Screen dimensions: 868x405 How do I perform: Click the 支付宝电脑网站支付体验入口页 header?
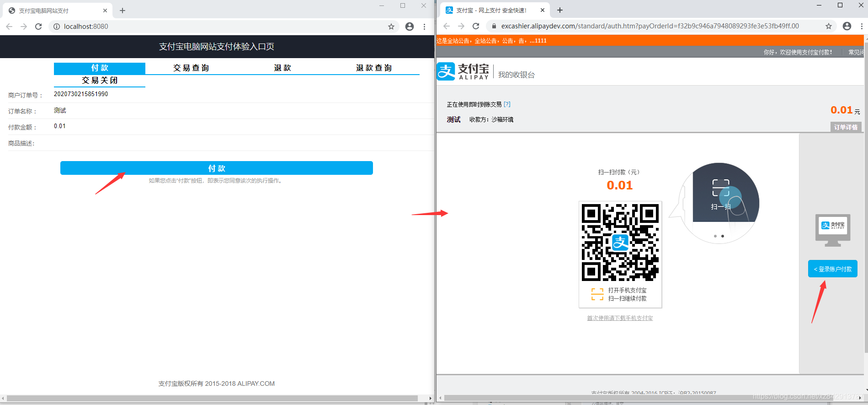pos(217,47)
